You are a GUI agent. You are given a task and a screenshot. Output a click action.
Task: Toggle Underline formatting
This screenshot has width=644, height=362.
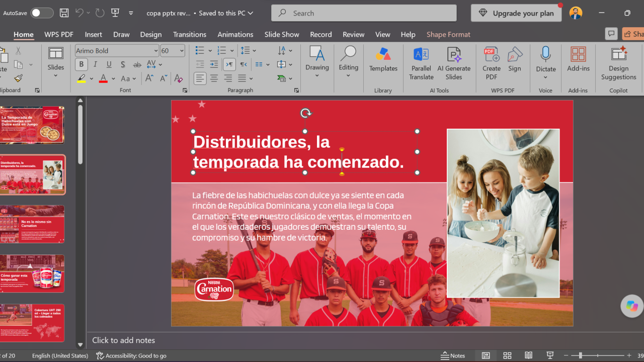[x=109, y=64]
